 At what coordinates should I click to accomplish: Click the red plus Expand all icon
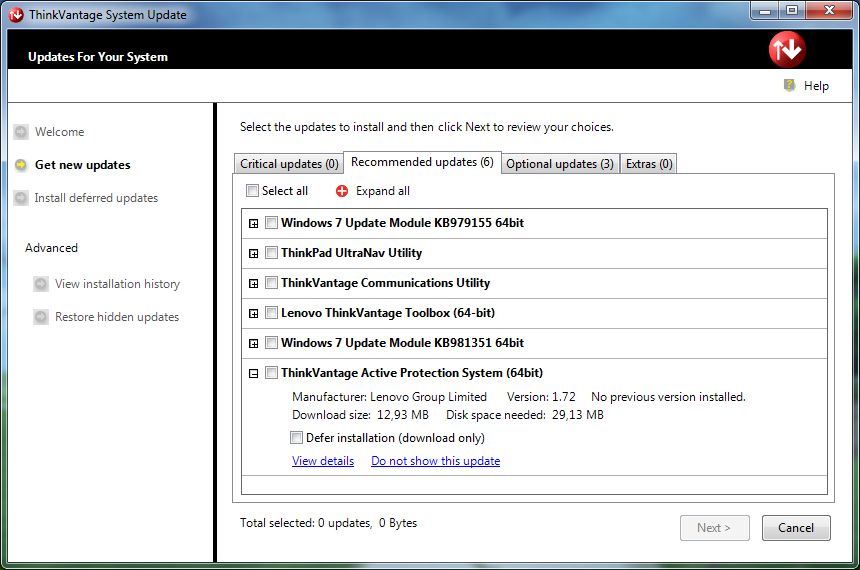pyautogui.click(x=342, y=191)
